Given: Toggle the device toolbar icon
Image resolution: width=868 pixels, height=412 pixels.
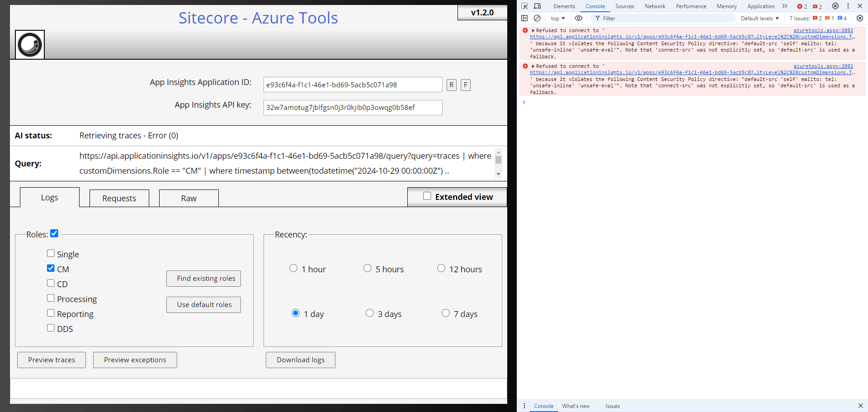Looking at the screenshot, I should point(537,6).
